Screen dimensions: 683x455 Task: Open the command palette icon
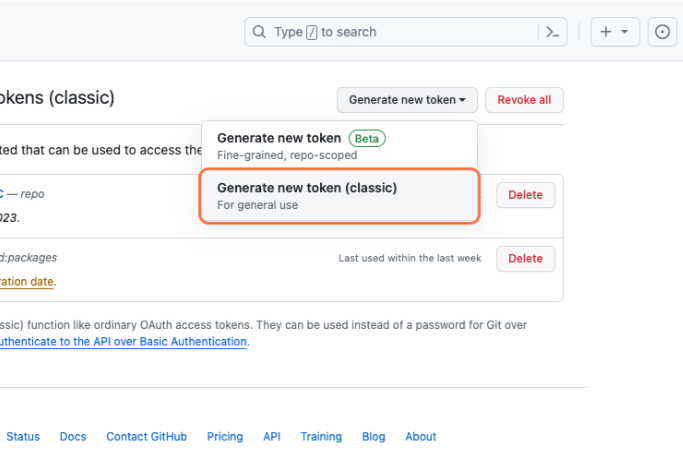pyautogui.click(x=552, y=32)
